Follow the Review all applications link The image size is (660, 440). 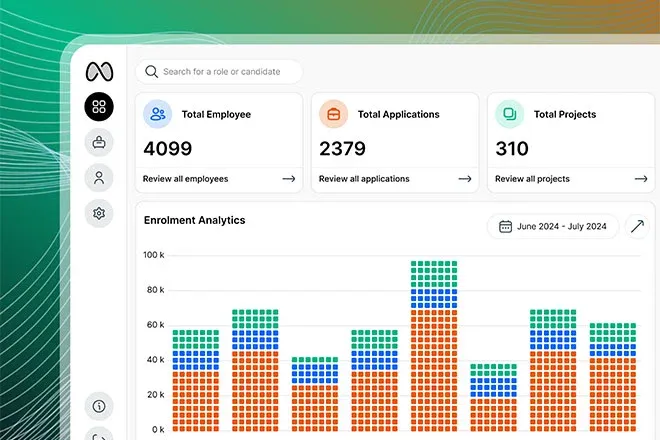[x=364, y=179]
